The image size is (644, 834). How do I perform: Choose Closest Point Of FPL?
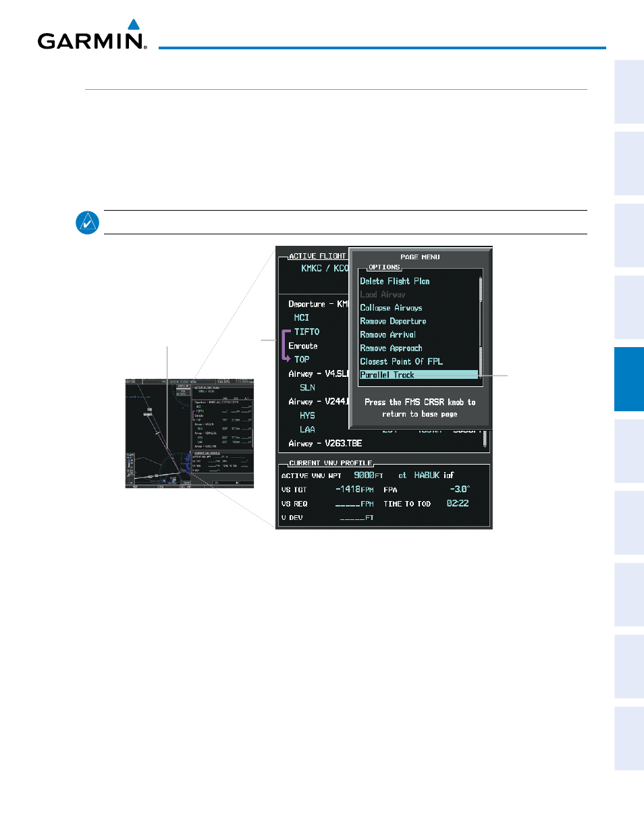tap(401, 361)
